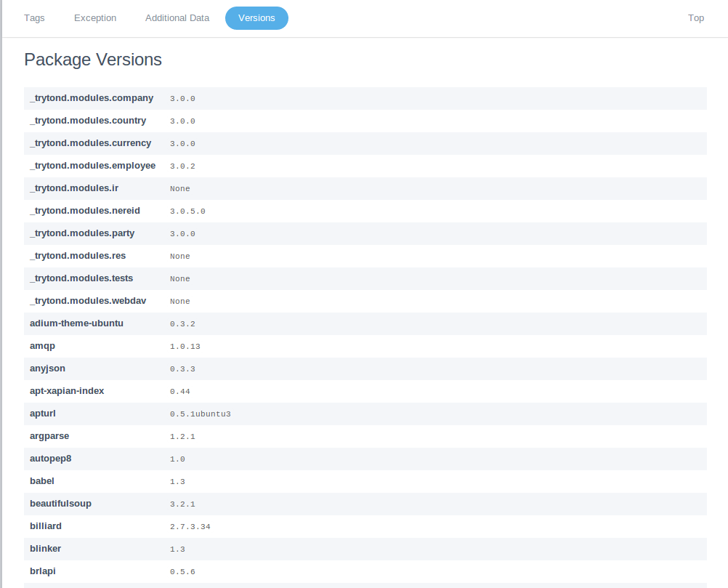The image size is (728, 588).
Task: Click the beautifulsoup package name
Action: [60, 504]
